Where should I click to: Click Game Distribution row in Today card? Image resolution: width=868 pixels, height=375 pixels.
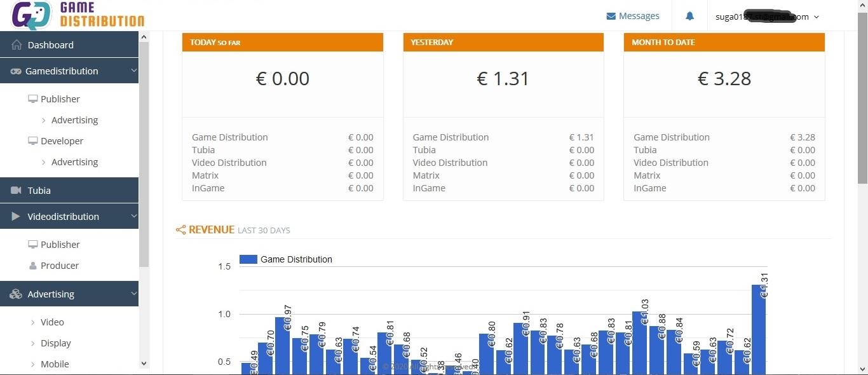point(283,137)
